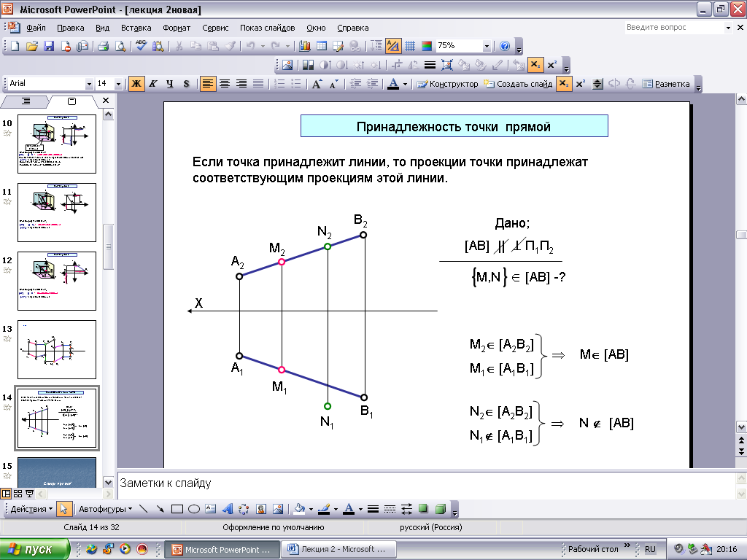
Task: Insert a Text Box from drawing toolbar
Action: [211, 509]
